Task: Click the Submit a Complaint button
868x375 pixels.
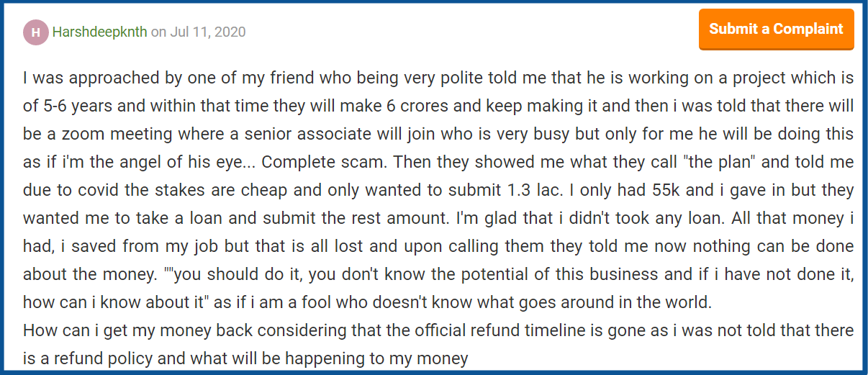Action: [776, 30]
